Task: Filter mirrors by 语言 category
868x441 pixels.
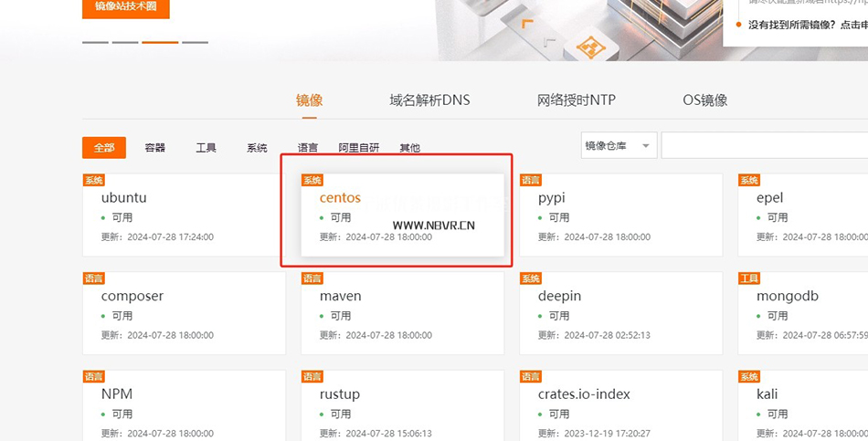Action: 308,148
